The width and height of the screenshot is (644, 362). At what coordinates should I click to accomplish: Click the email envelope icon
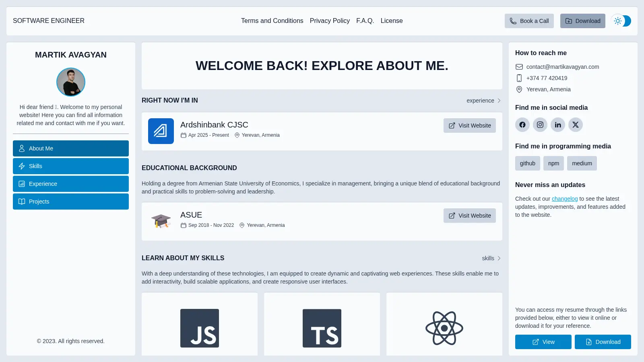[x=519, y=67]
